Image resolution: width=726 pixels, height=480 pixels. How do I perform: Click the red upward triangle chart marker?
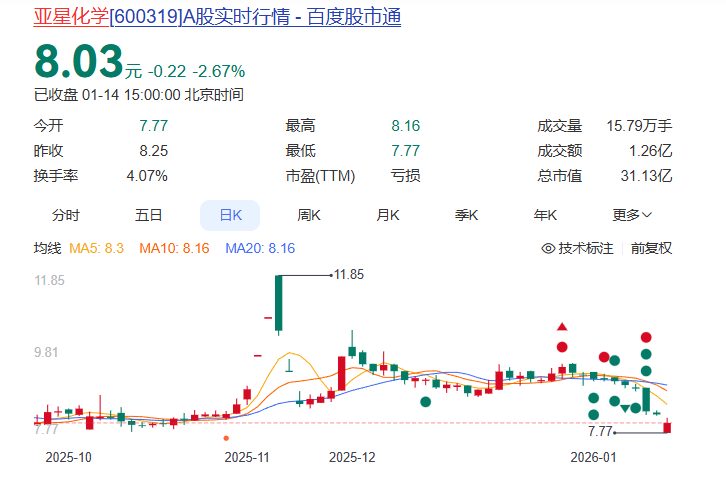point(562,327)
